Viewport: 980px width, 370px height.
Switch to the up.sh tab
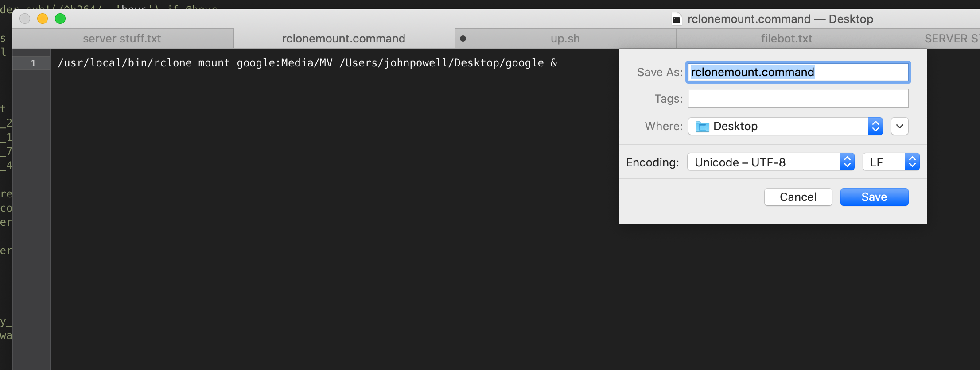point(565,39)
